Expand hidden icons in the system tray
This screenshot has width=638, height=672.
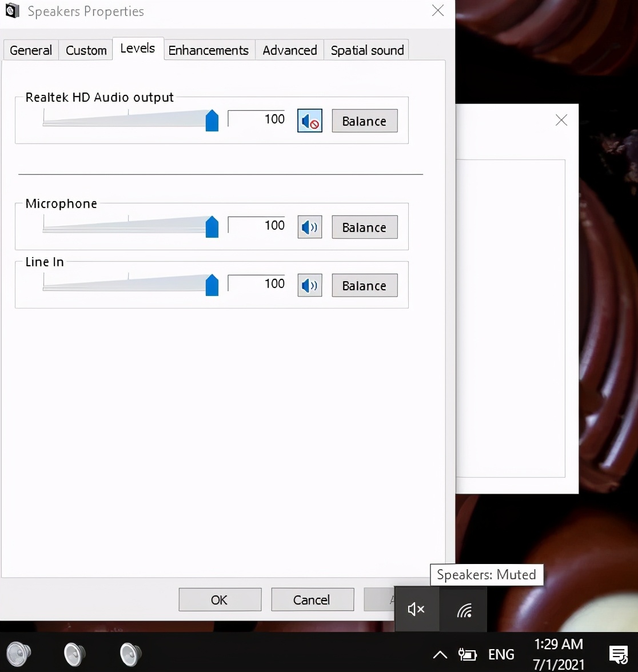point(439,654)
